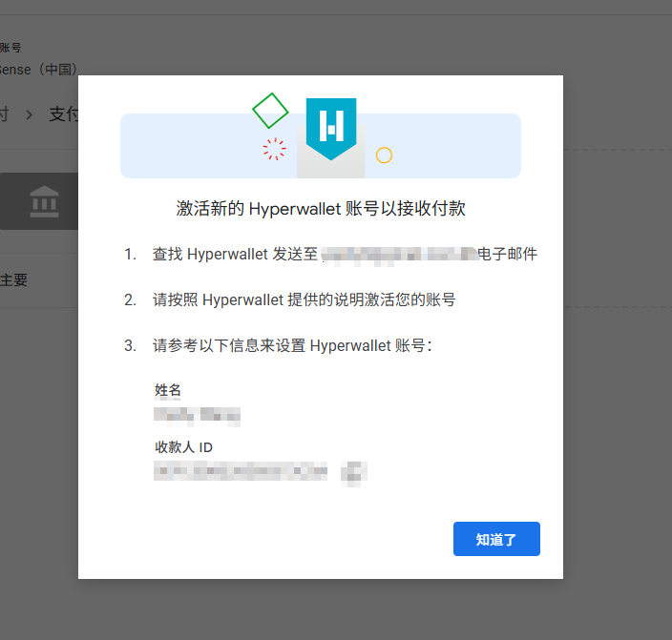The image size is (672, 640).
Task: Click the blurred email address in step 1
Action: pyautogui.click(x=399, y=256)
